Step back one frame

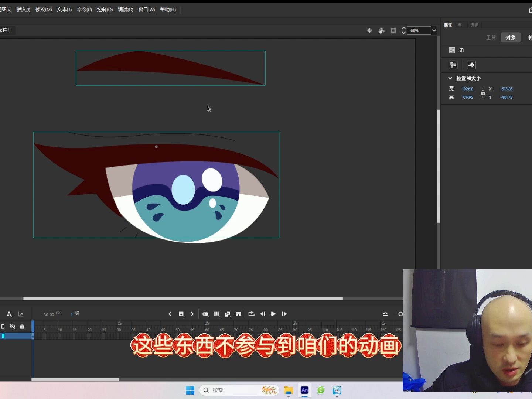click(x=263, y=314)
